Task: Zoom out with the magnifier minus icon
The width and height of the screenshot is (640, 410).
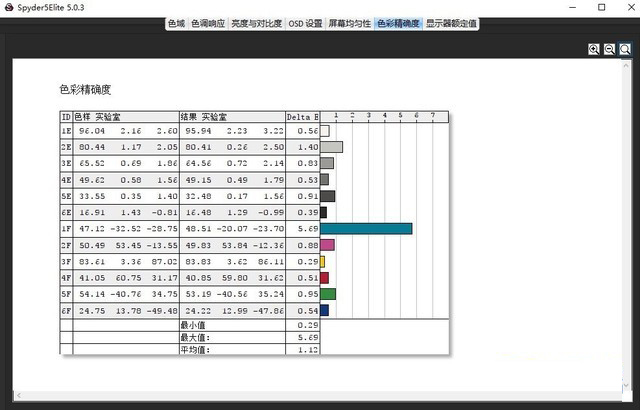Action: point(609,49)
